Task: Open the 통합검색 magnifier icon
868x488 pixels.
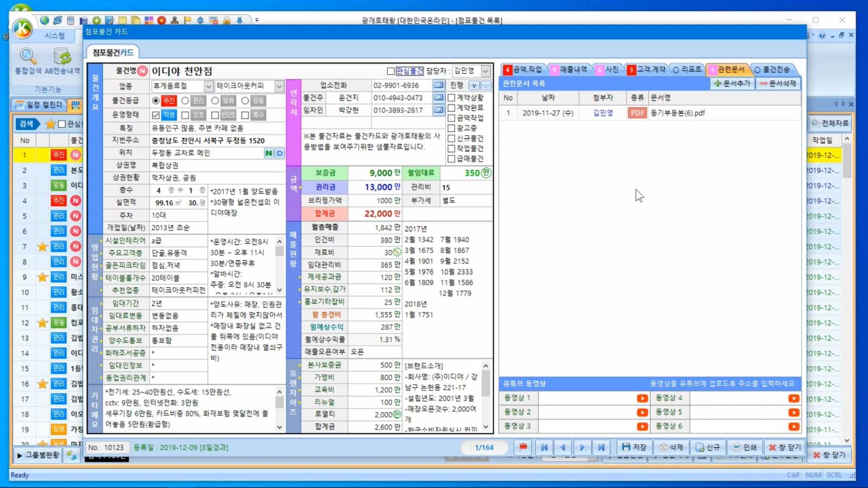Action: [28, 57]
